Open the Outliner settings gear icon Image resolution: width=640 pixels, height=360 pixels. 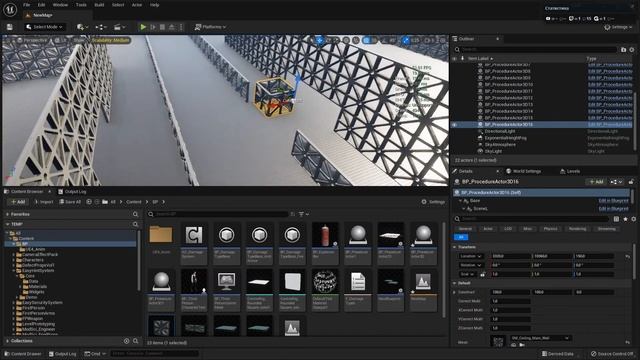[632, 49]
